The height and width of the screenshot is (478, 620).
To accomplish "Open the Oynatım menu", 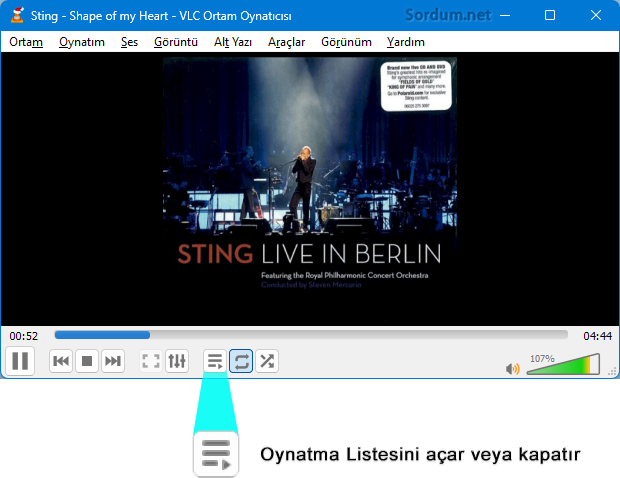I will click(x=82, y=42).
